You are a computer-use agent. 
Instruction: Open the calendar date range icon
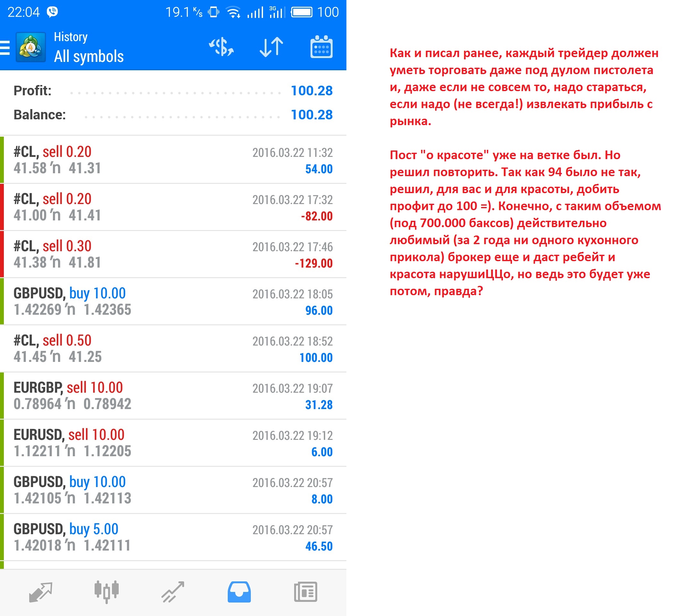tap(321, 47)
